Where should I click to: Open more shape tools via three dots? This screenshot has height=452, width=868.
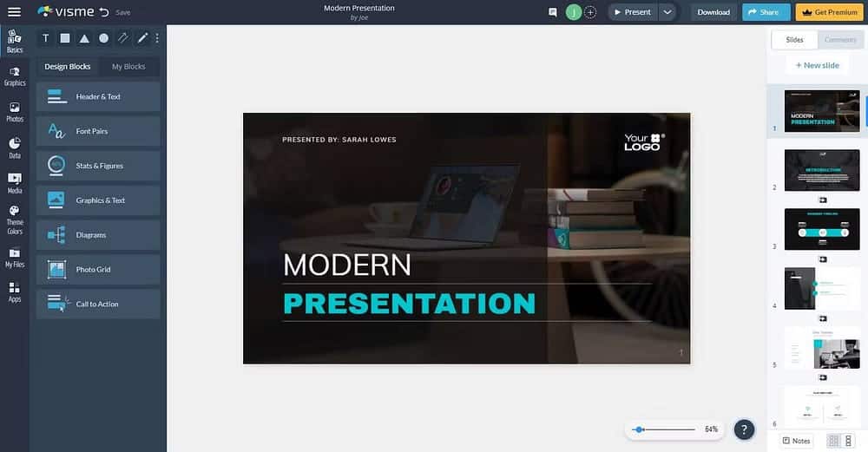tap(157, 38)
